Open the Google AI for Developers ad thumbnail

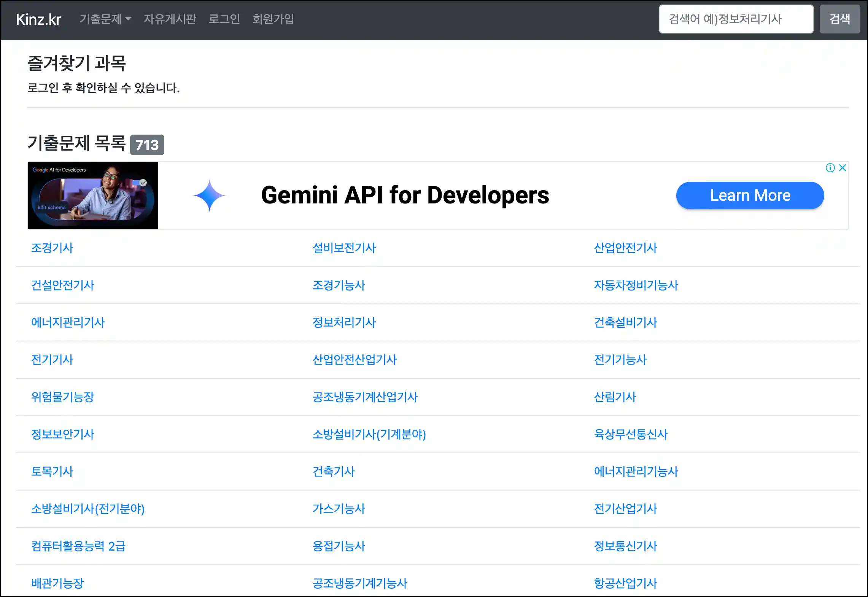point(93,195)
